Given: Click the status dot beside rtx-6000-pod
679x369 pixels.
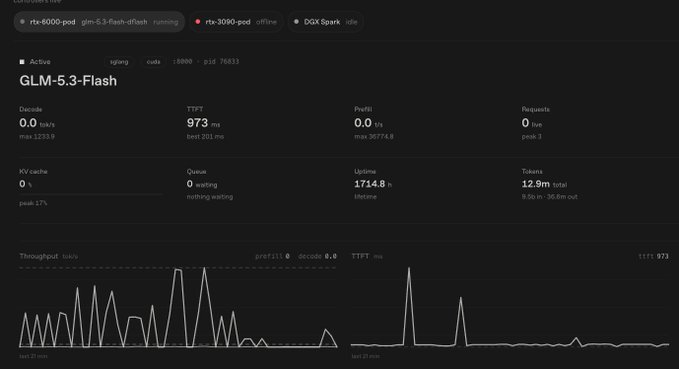Looking at the screenshot, I should tap(23, 22).
